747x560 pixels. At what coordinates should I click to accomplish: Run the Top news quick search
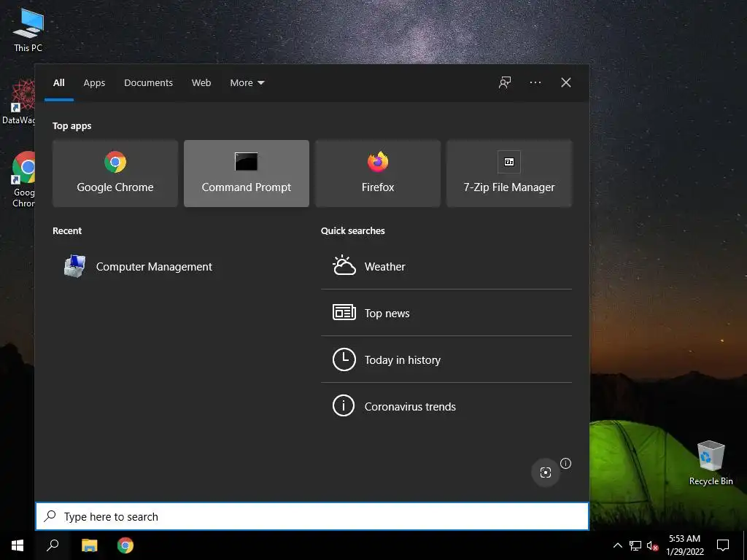coord(446,313)
